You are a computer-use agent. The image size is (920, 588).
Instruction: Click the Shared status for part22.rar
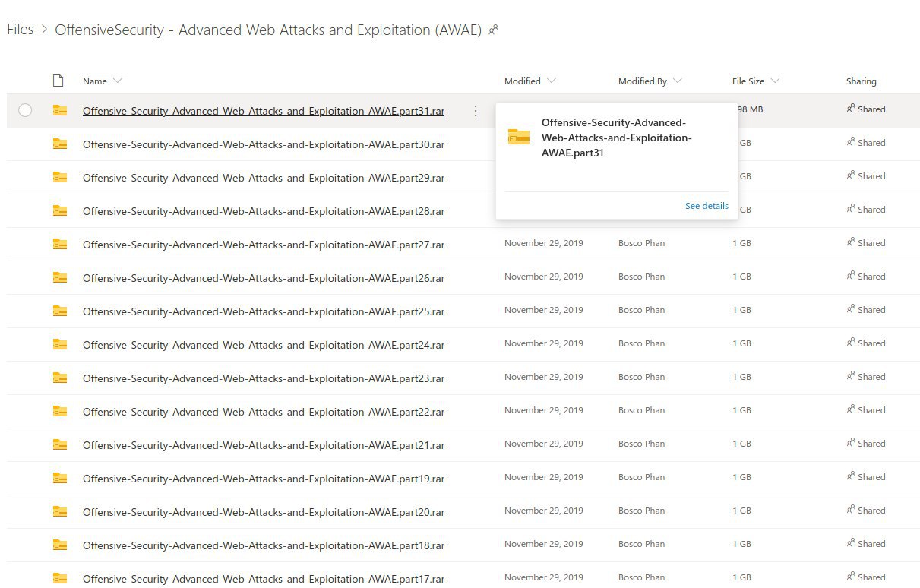pos(866,410)
